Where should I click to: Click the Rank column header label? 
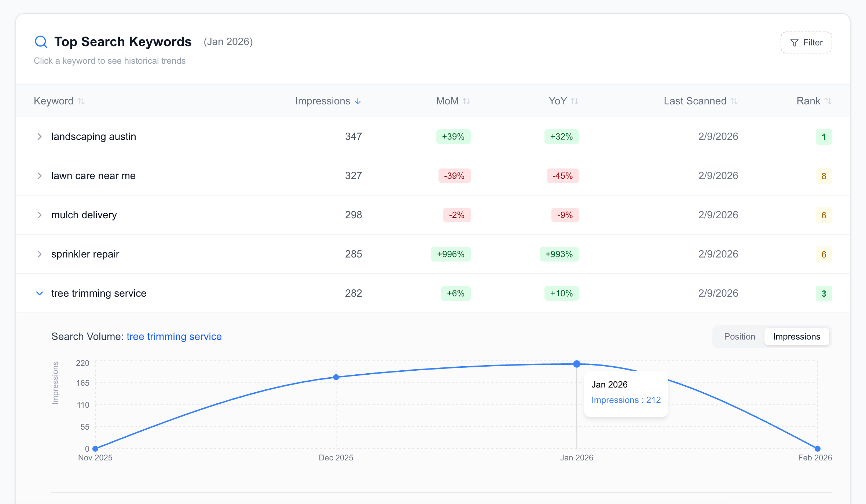pyautogui.click(x=808, y=101)
